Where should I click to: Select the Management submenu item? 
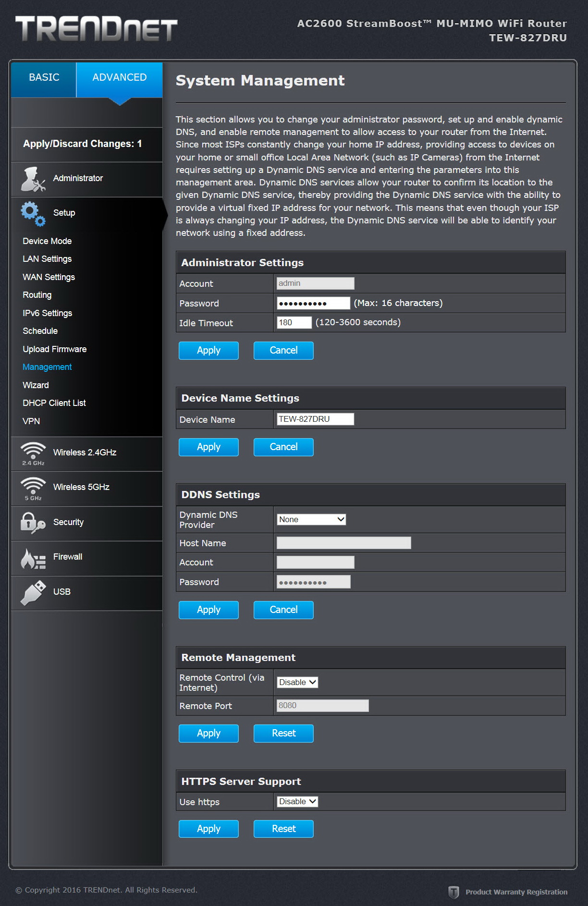pos(47,367)
